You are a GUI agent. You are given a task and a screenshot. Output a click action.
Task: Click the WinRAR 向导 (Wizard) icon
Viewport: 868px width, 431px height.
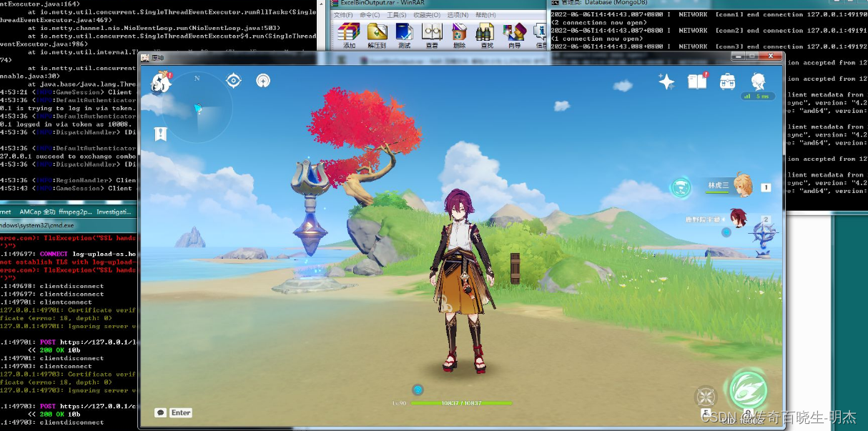(514, 35)
